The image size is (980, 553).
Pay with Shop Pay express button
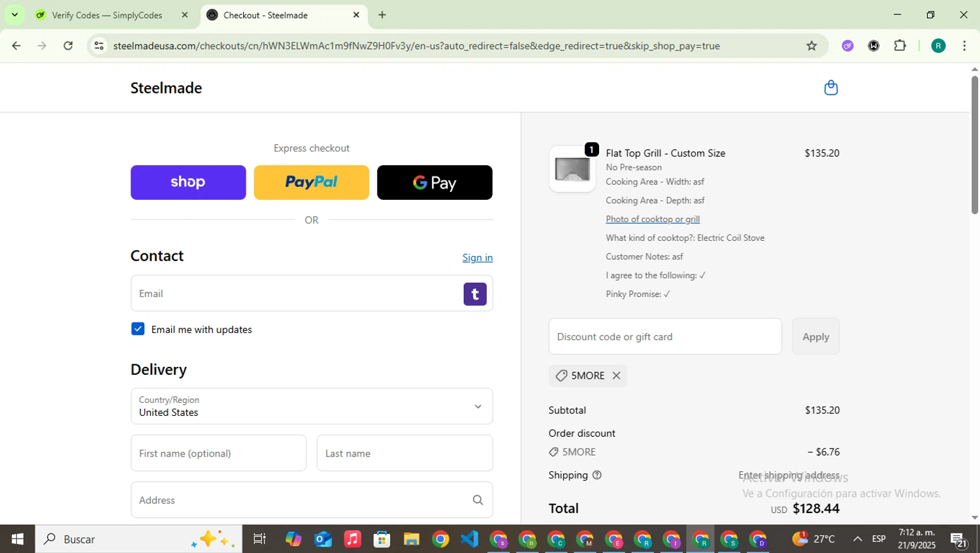click(x=188, y=182)
